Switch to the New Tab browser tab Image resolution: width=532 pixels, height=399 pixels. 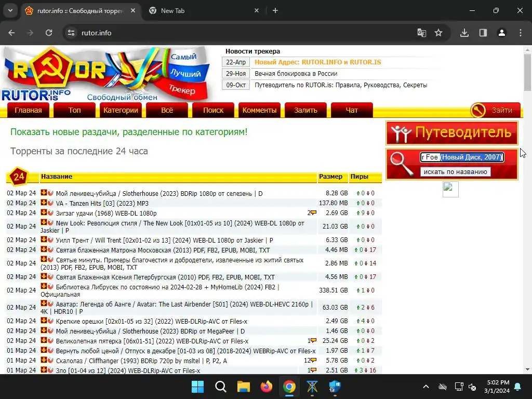coord(204,10)
